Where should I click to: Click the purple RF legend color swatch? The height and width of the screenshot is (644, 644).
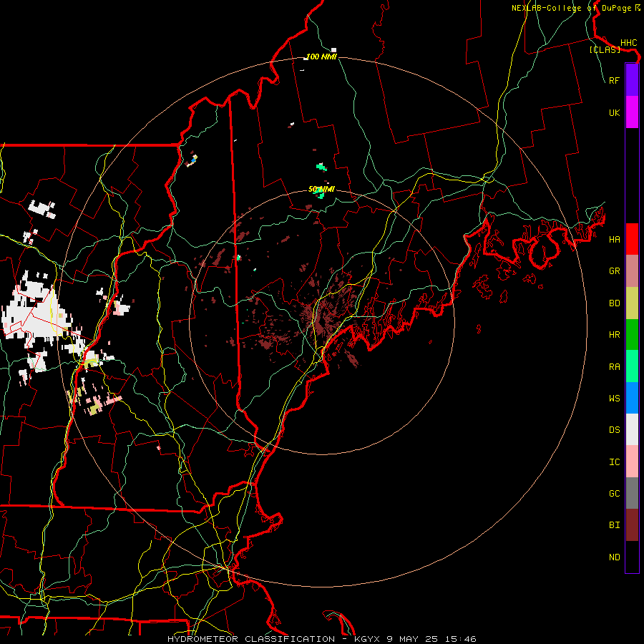(632, 80)
